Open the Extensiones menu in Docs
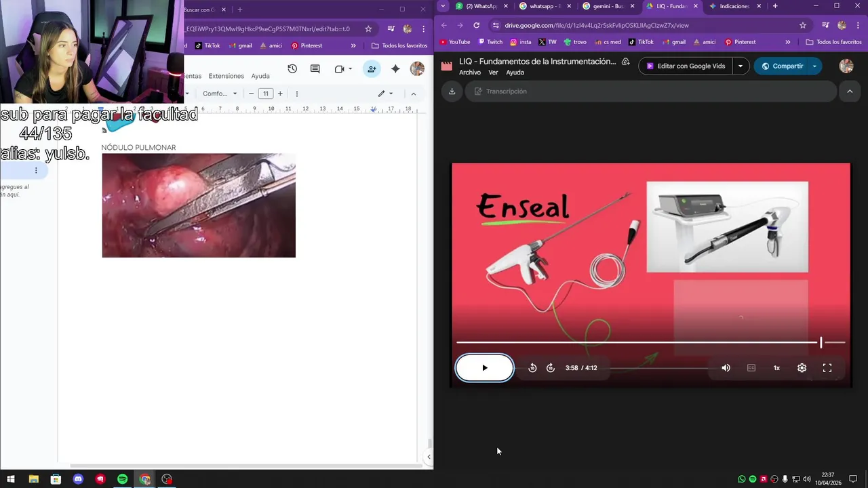The image size is (868, 488). 226,76
